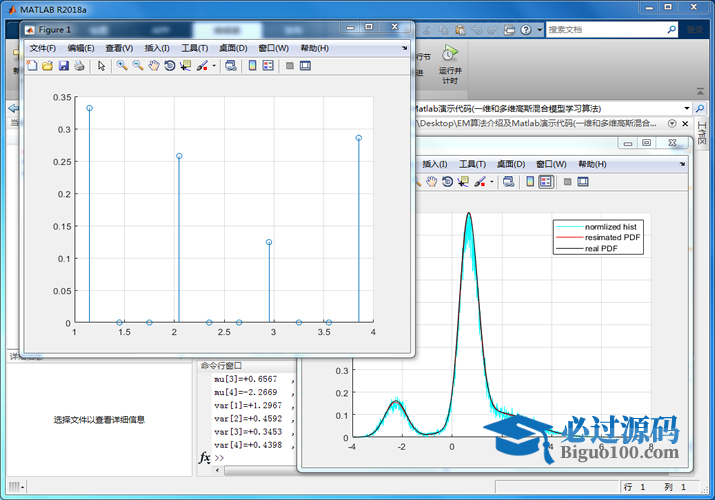Open 帮助(H) menu in Figure 1
The height and width of the screenshot is (500, 715).
pos(314,48)
